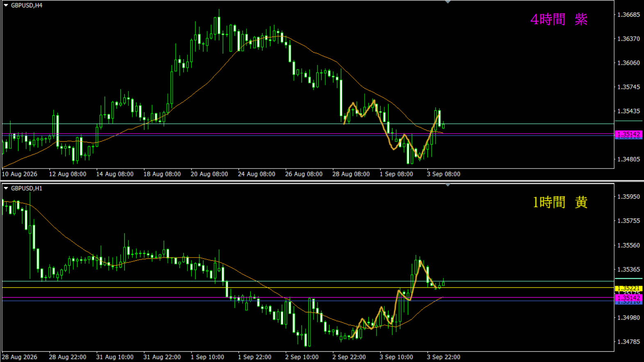Click the 10 Aug 2026 date on the H4 time axis
This screenshot has width=644, height=362.
point(19,174)
